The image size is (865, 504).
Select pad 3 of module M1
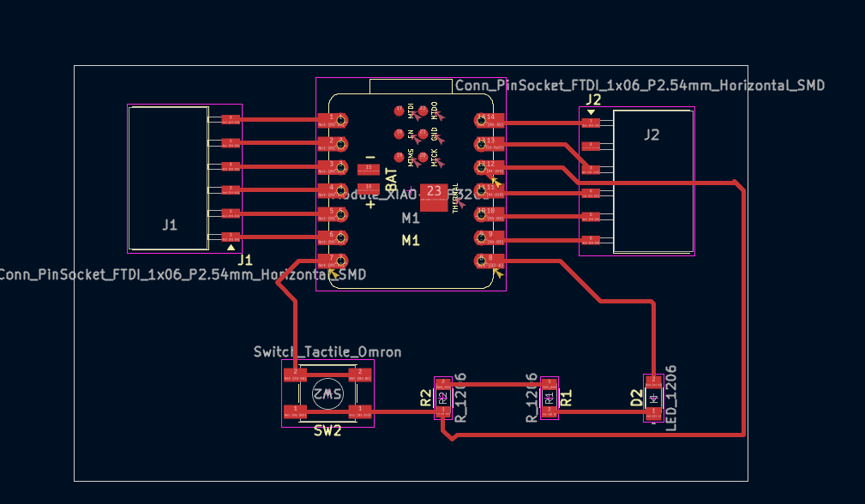click(332, 166)
